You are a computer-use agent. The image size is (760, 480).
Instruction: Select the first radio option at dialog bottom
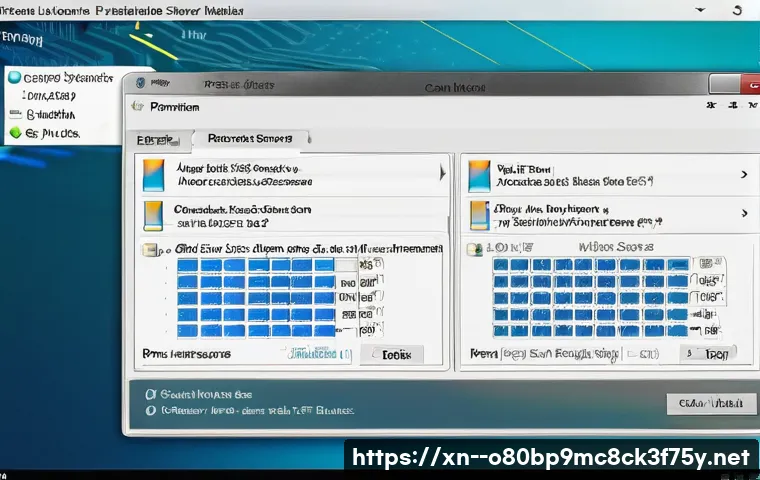point(151,394)
